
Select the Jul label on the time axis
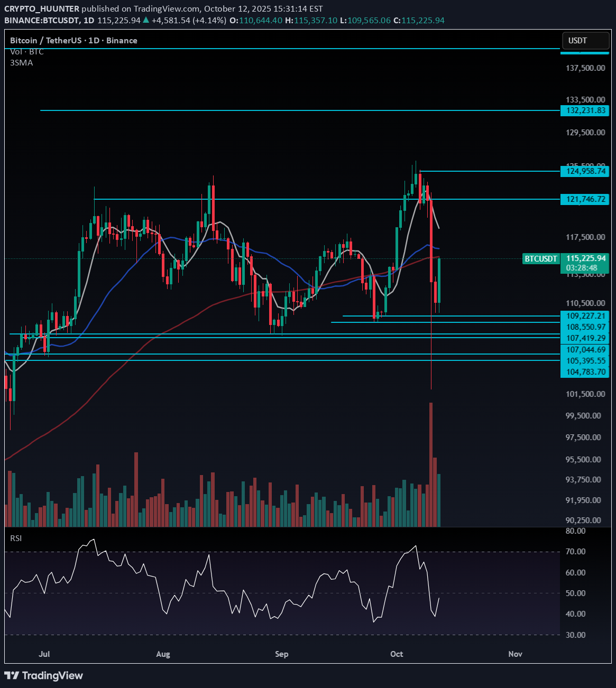point(44,654)
